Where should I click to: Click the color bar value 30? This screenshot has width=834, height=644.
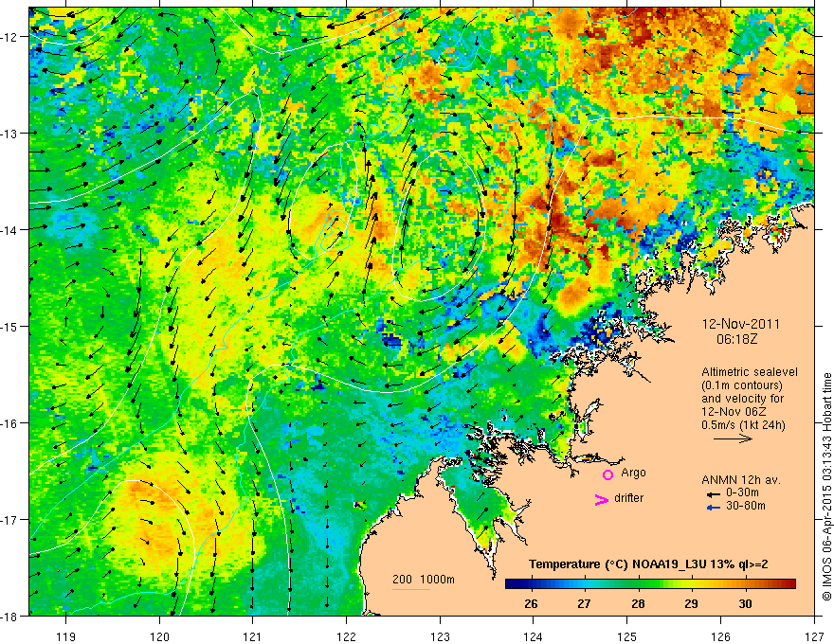(x=745, y=603)
